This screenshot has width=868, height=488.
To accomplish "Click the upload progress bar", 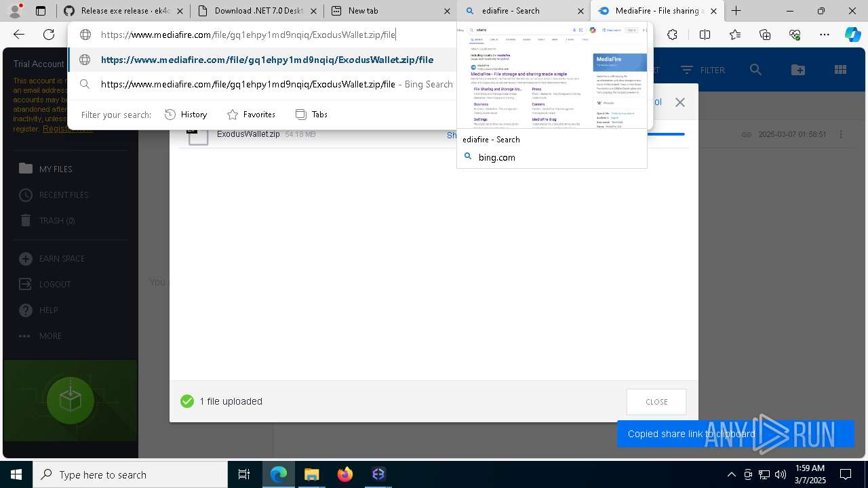I will click(x=666, y=134).
